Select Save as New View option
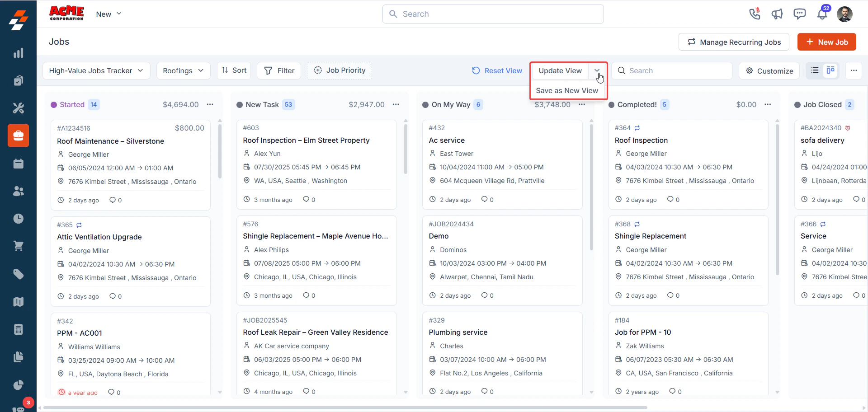This screenshot has height=412, width=868. point(567,90)
